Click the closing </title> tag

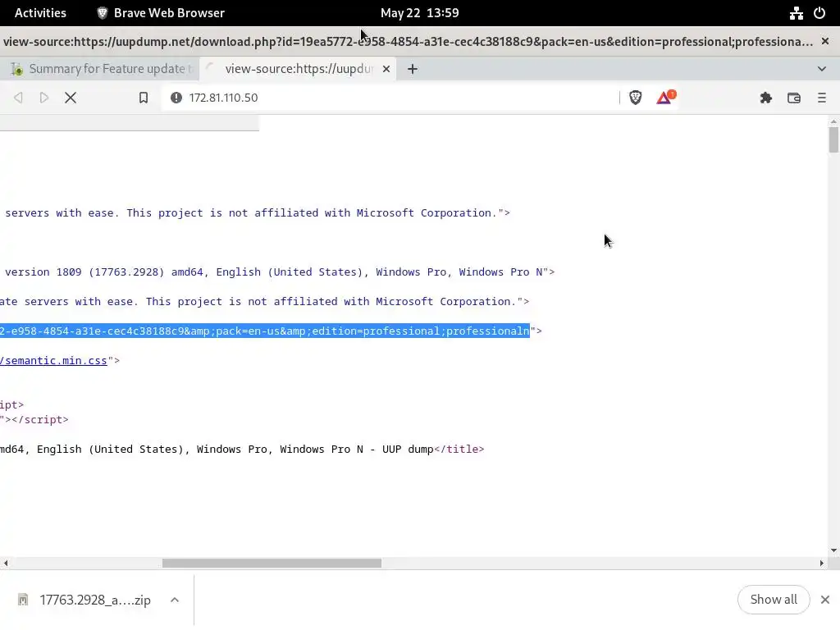coord(459,449)
